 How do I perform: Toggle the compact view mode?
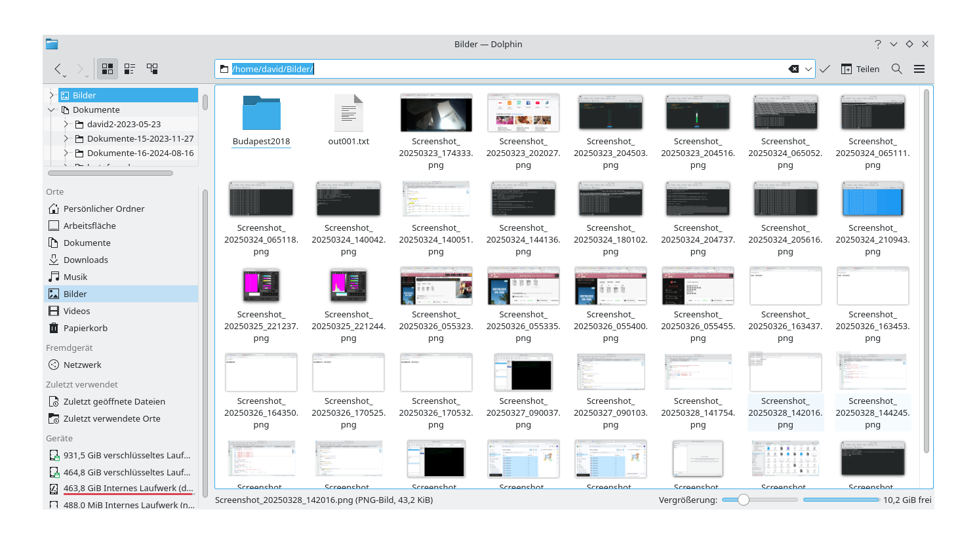click(129, 68)
